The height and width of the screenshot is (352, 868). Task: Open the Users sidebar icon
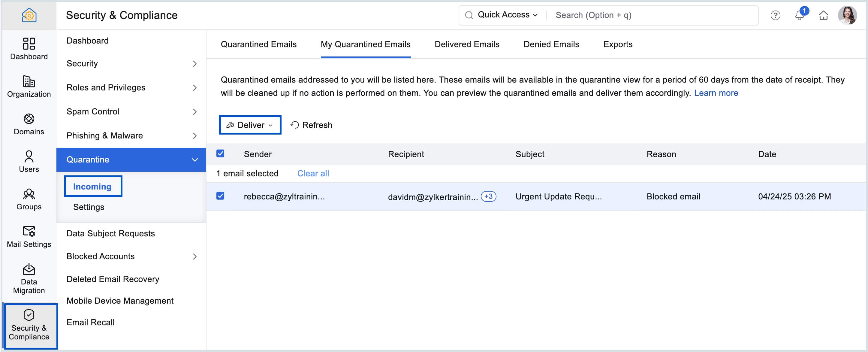coord(29,161)
